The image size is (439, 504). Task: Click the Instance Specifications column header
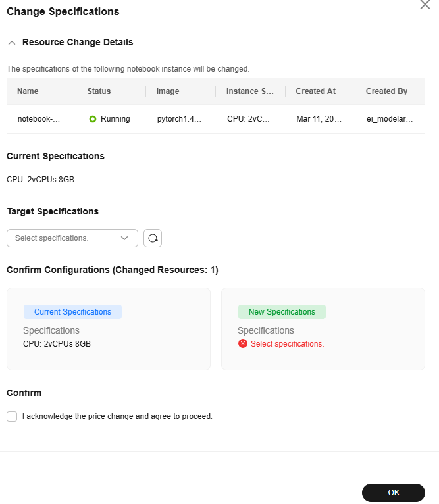[x=250, y=91]
